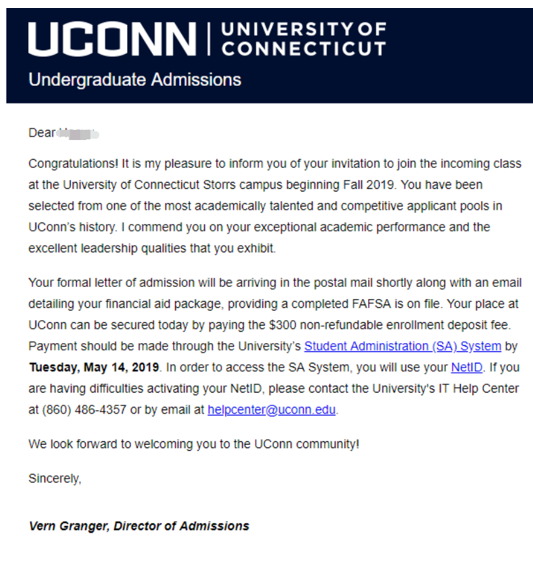Screen dimensions: 533x580
Task: Click the Dear greeting word
Action: [x=42, y=133]
